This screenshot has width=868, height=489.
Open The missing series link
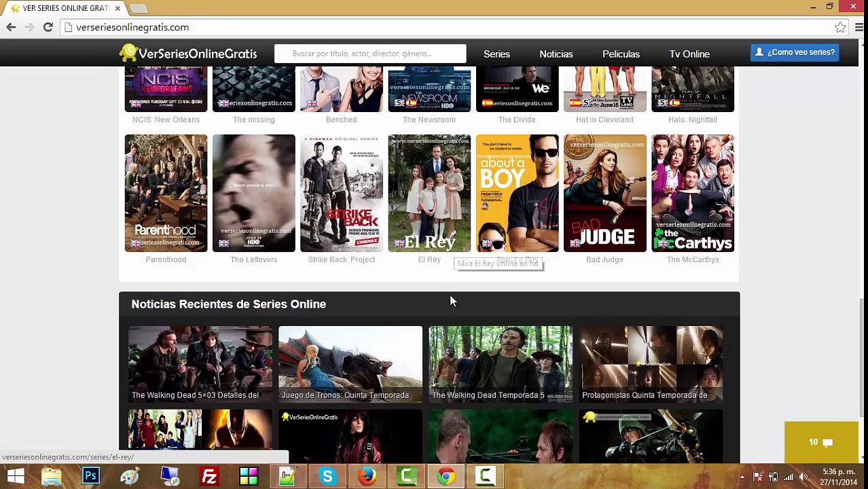(x=253, y=120)
